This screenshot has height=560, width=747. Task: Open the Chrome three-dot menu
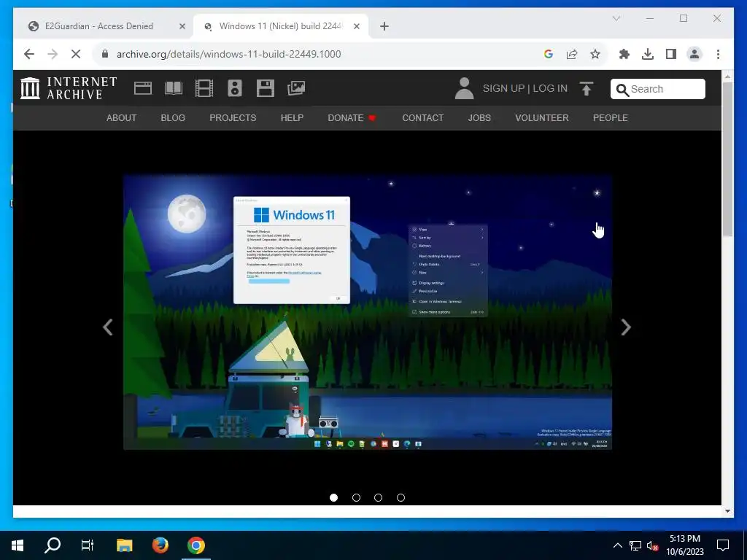click(718, 54)
